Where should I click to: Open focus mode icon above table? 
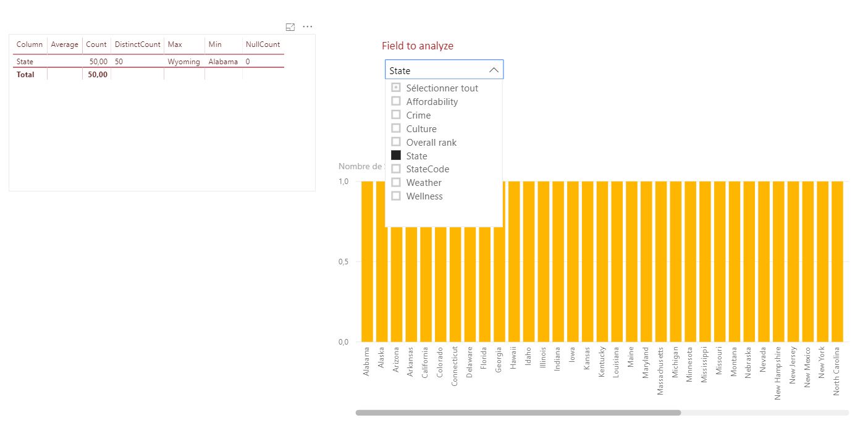290,27
